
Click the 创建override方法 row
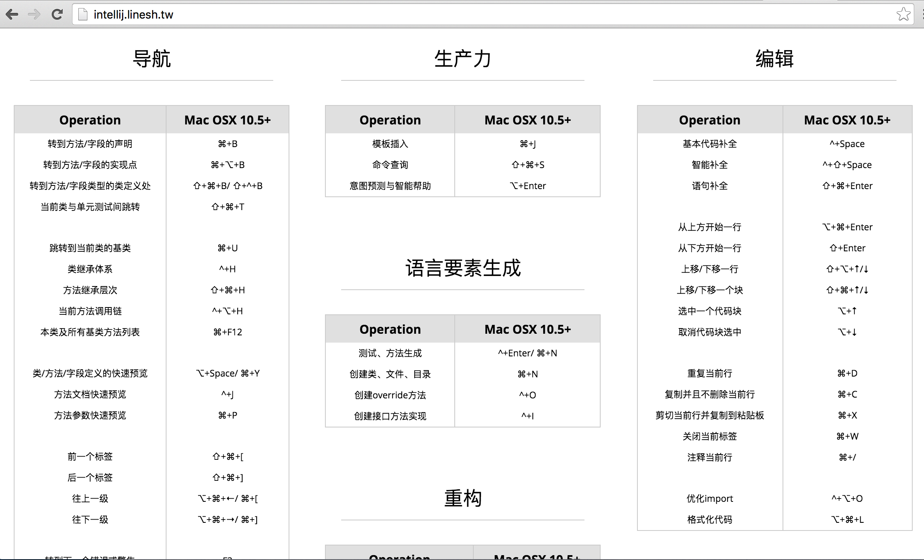(x=390, y=395)
